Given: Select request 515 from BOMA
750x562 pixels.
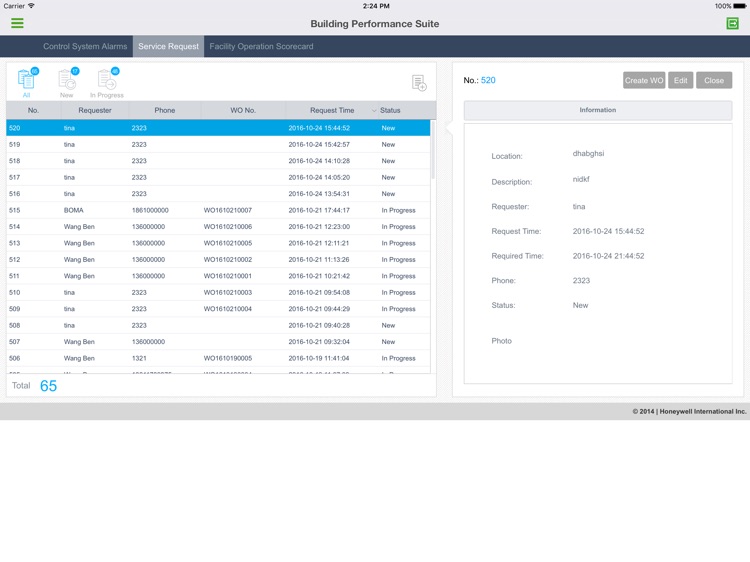Looking at the screenshot, I should click(x=218, y=210).
